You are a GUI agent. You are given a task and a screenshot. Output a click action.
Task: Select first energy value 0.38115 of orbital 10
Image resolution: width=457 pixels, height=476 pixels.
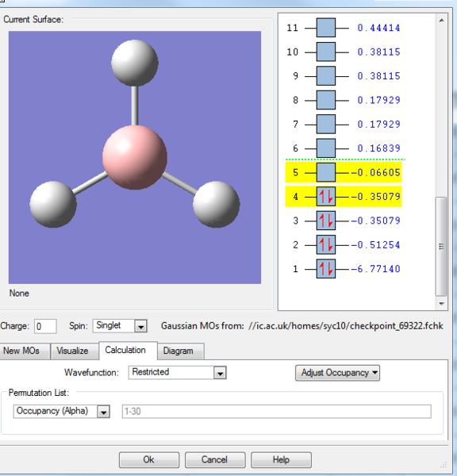(378, 52)
